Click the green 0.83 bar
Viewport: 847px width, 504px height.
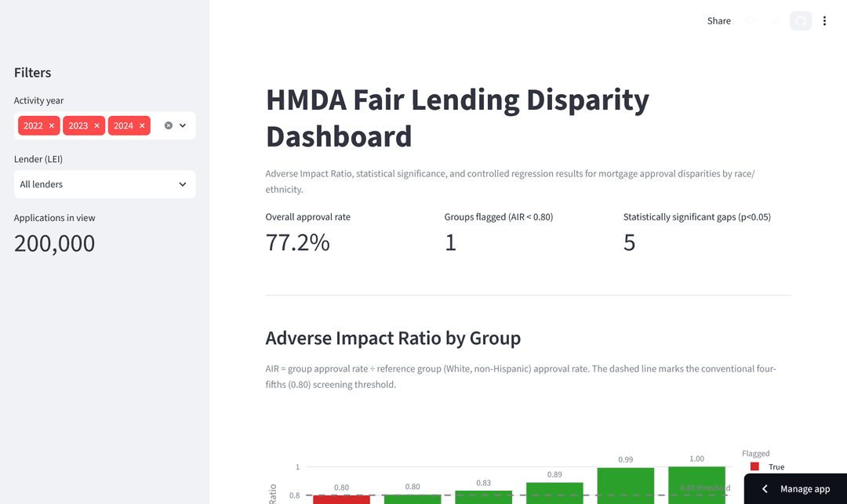[x=483, y=498]
